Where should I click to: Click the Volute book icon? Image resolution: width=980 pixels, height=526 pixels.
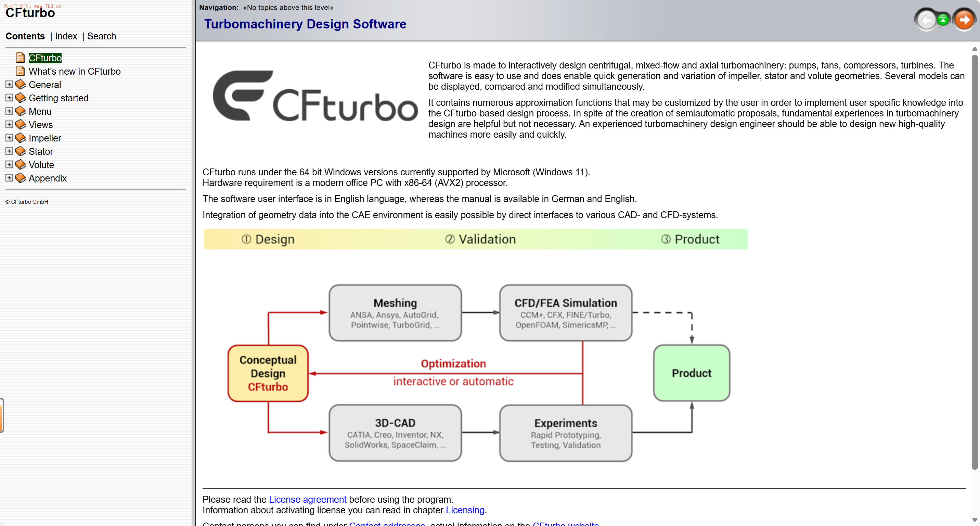21,164
